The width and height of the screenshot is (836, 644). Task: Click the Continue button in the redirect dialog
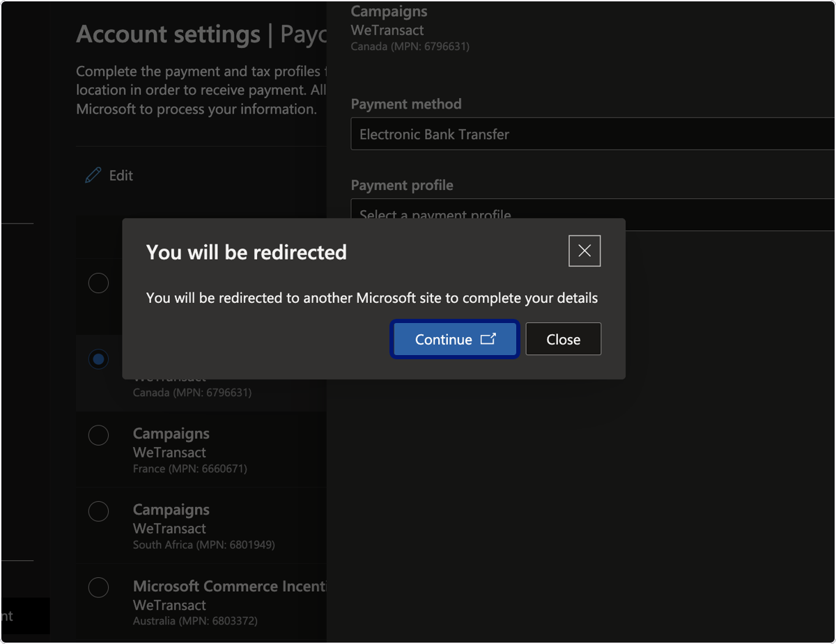click(x=455, y=339)
